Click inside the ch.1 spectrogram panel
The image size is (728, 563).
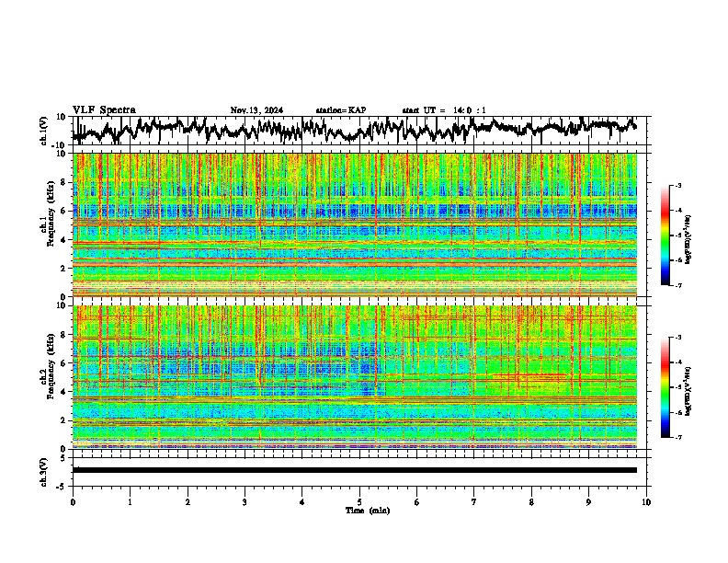(x=355, y=224)
